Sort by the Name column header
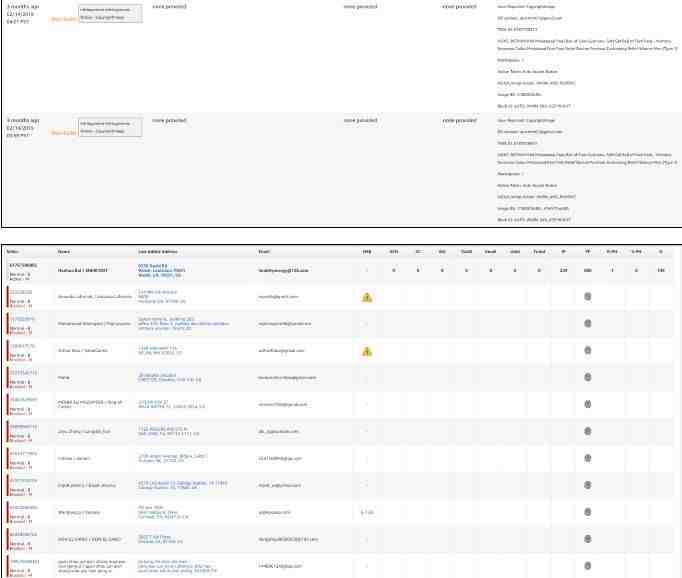Image resolution: width=682 pixels, height=578 pixels. (64, 251)
